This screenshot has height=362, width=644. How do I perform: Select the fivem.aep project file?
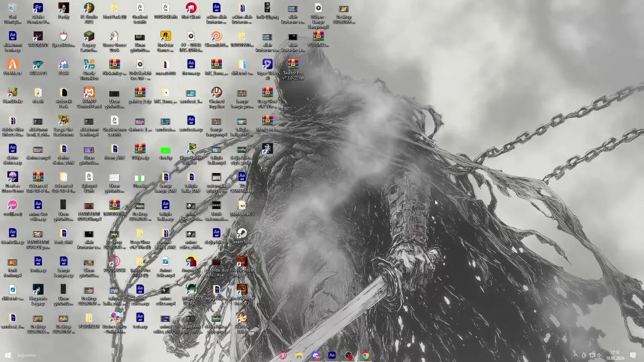(191, 67)
